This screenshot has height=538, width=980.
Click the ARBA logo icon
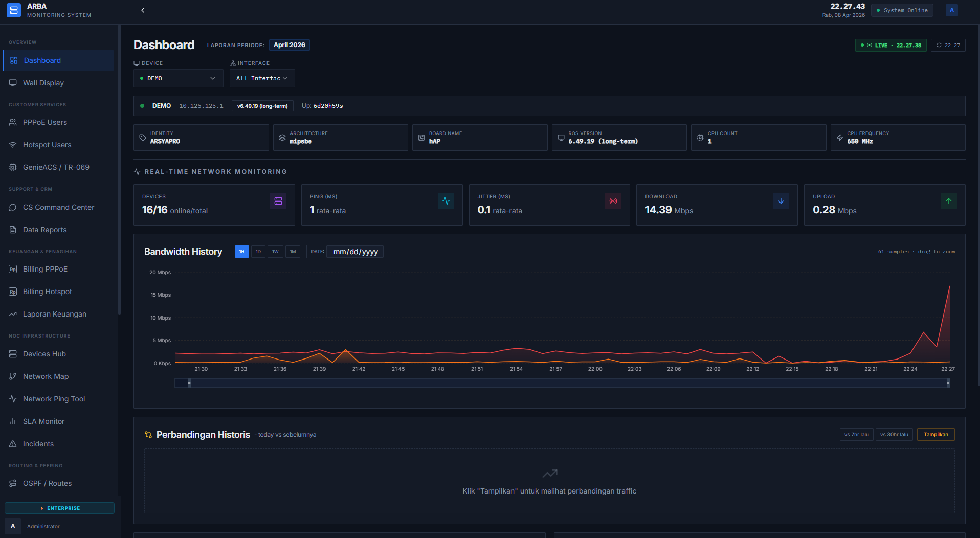click(14, 10)
